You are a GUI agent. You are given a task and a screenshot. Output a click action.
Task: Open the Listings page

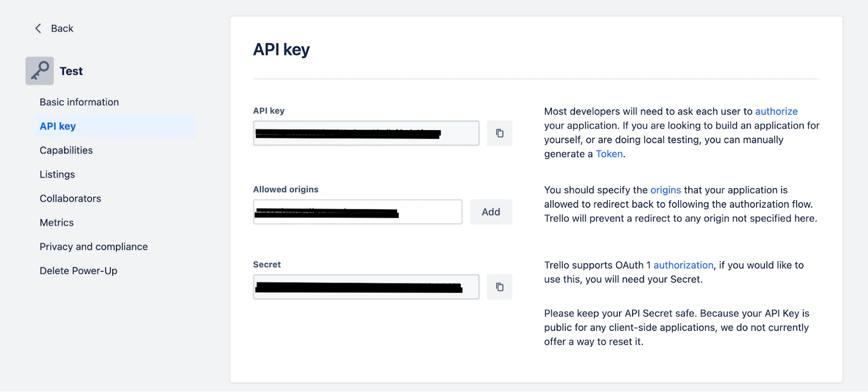tap(58, 175)
